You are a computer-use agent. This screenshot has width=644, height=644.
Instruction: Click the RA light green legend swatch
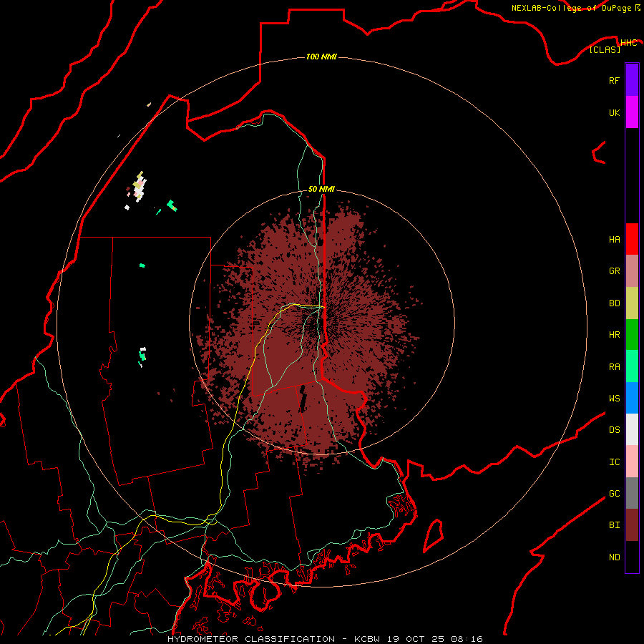point(632,366)
